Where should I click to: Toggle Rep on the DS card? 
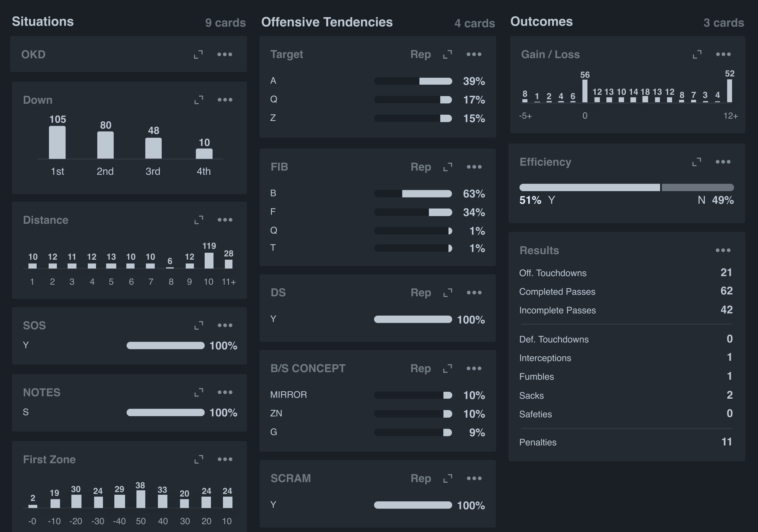click(x=421, y=293)
